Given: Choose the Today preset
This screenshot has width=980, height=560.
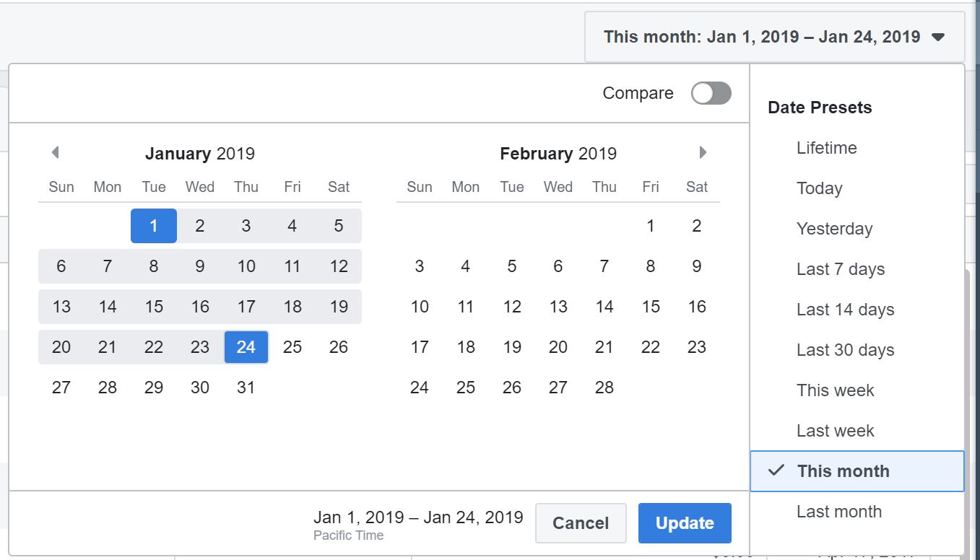Looking at the screenshot, I should [x=819, y=188].
